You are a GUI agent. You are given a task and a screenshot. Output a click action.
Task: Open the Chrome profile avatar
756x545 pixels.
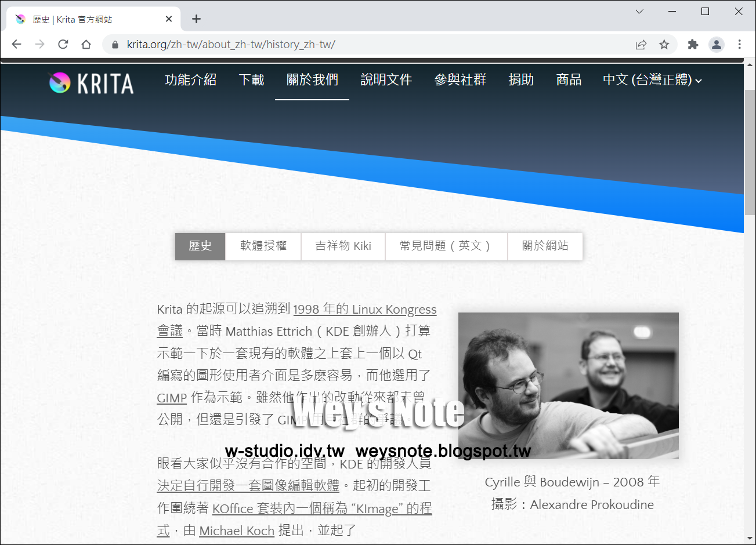pos(717,45)
